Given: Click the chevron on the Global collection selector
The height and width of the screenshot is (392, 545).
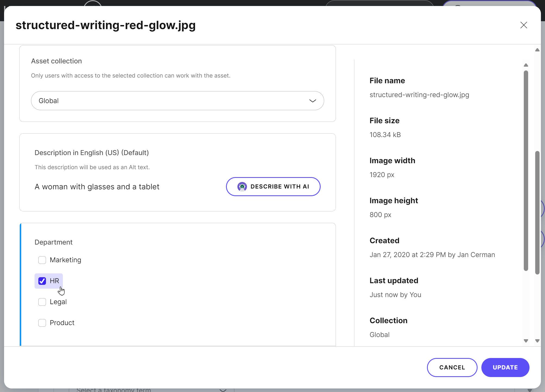Looking at the screenshot, I should point(313,101).
